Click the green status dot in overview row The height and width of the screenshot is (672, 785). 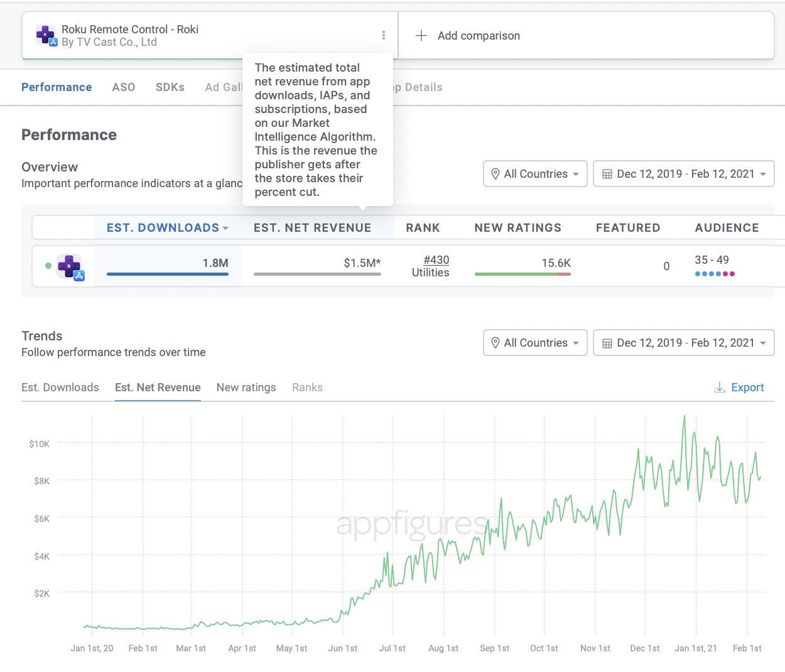(x=48, y=266)
